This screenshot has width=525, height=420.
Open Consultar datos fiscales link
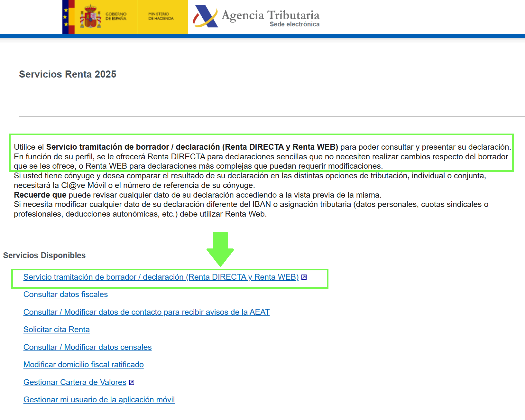(66, 294)
